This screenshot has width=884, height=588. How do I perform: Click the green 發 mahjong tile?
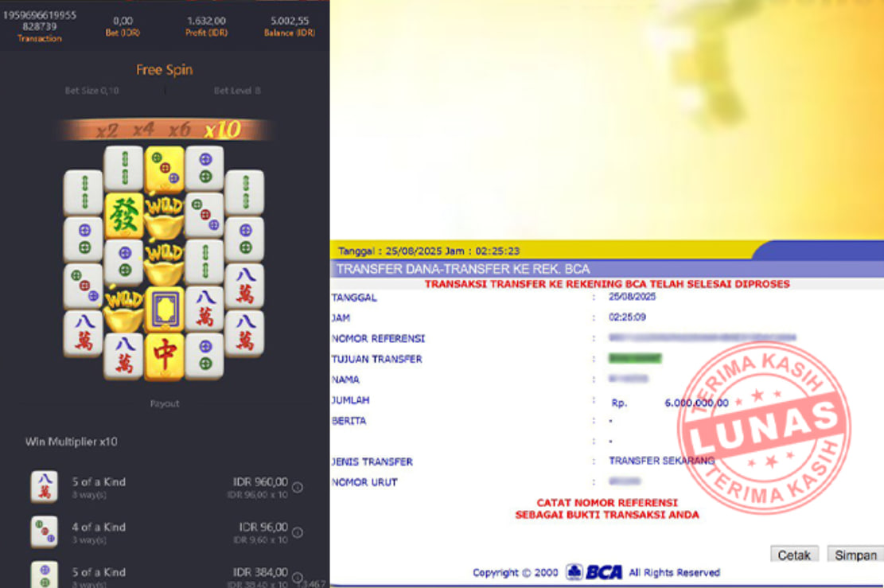coord(124,216)
